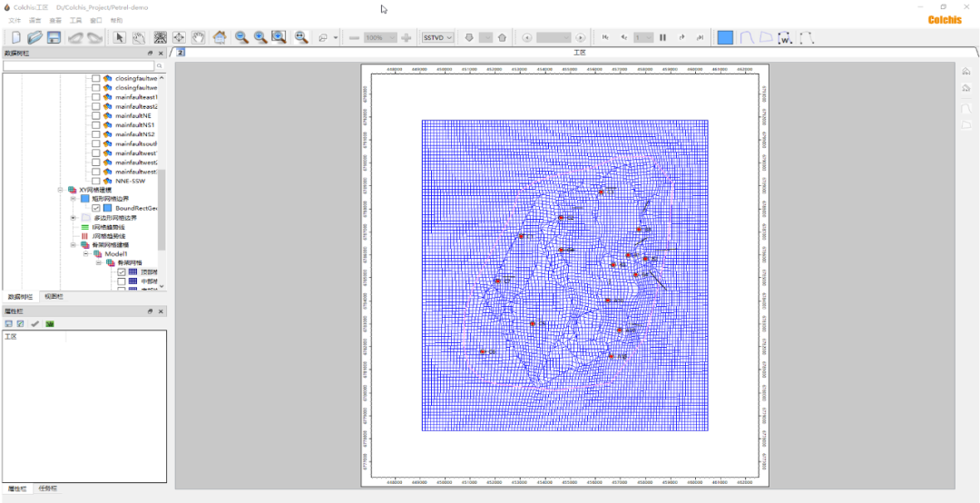Switch to the 任务栏 tab
Screen dimensions: 980x503
pyautogui.click(x=48, y=488)
